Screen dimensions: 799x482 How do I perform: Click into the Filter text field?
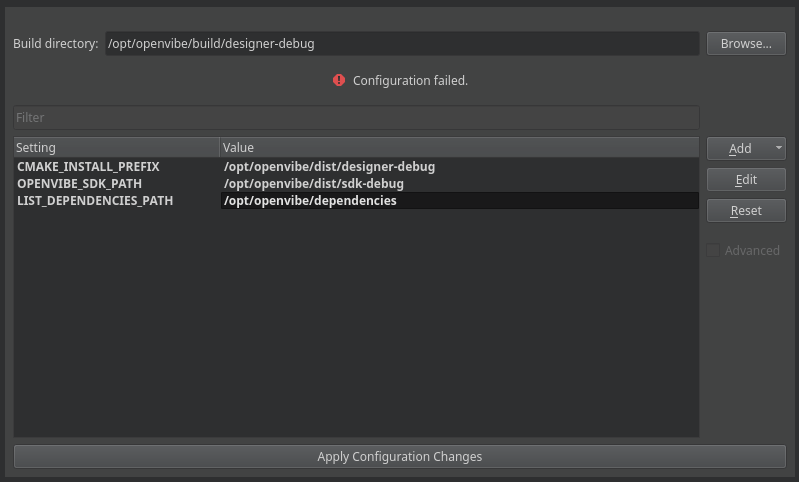pyautogui.click(x=356, y=118)
